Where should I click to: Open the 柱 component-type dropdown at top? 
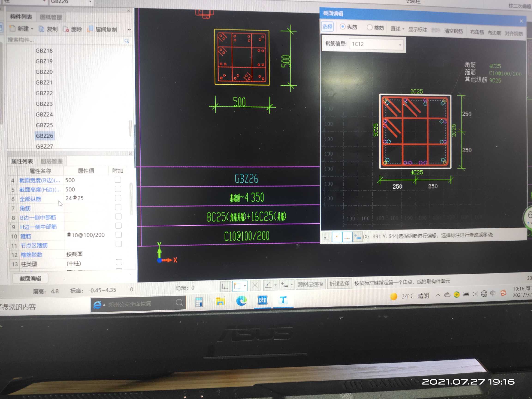(44, 1)
